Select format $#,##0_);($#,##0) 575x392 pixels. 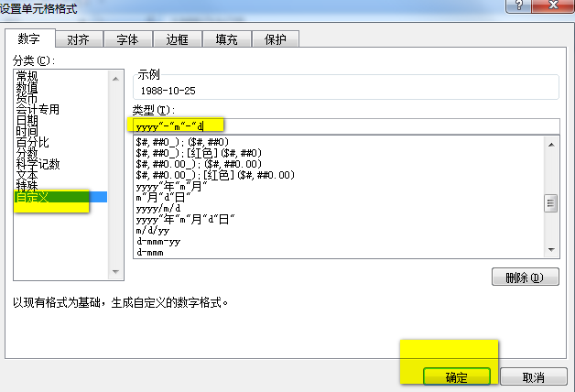coord(182,142)
